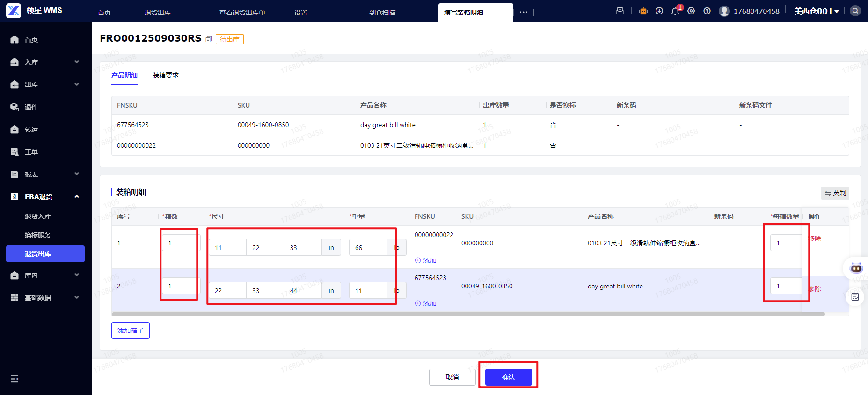The image size is (868, 395).
Task: Show more tabs via ellipsis icon
Action: 524,12
